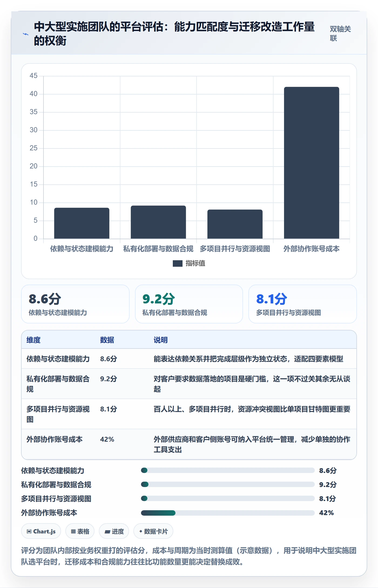This screenshot has width=378, height=588.
Task: Open the 9.2分 data card
Action: point(189,304)
